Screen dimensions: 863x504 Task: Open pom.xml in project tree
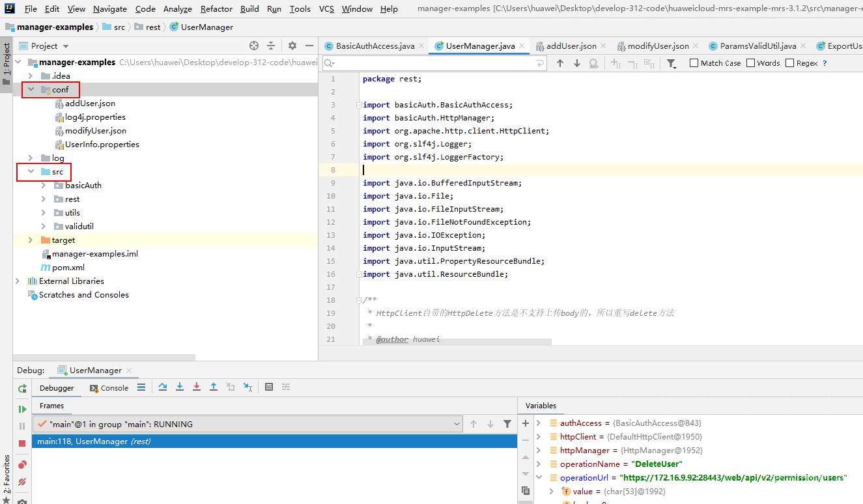pos(68,268)
